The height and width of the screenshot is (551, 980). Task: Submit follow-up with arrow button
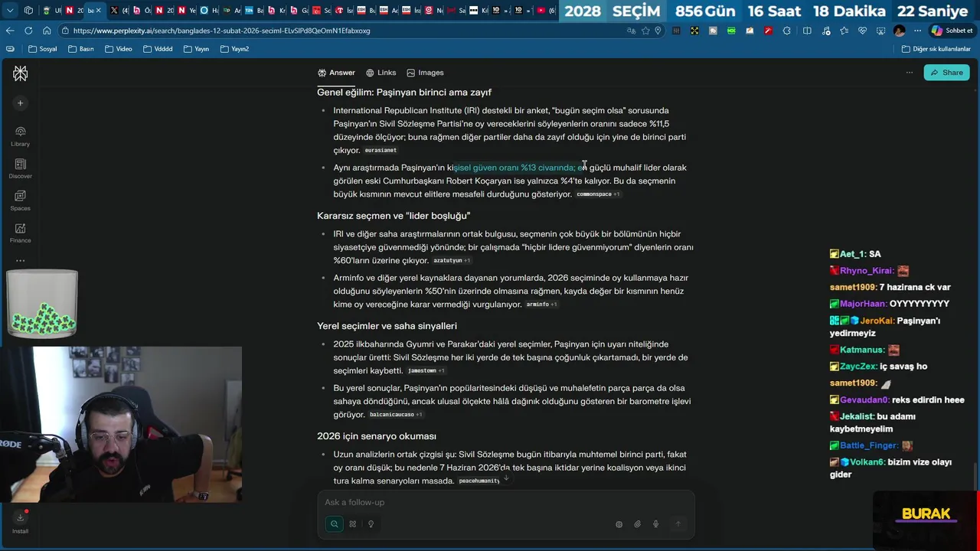(677, 524)
